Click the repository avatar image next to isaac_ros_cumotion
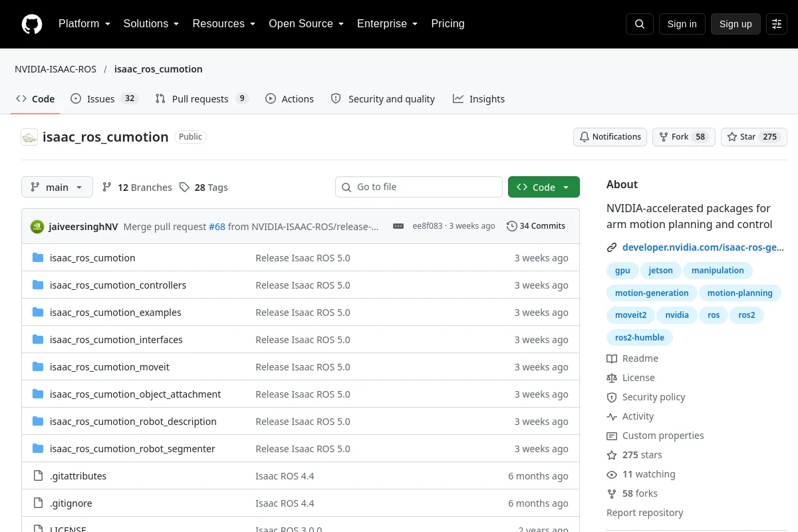The height and width of the screenshot is (532, 798). 29,137
